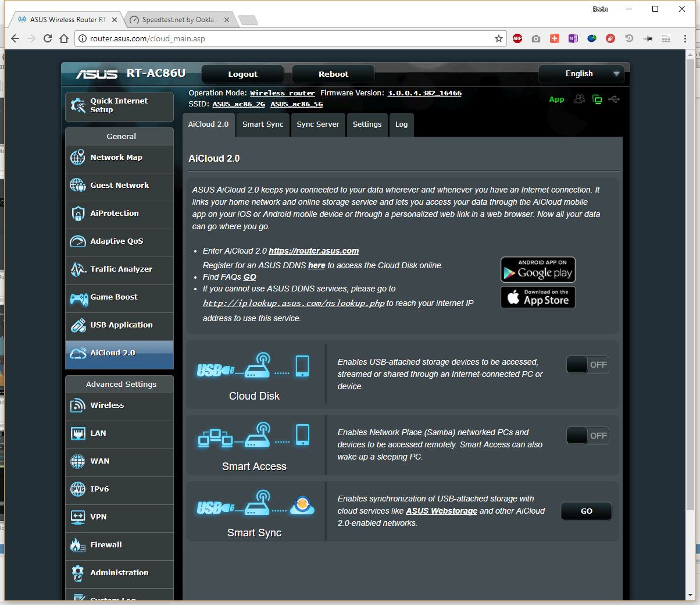Image resolution: width=700 pixels, height=605 pixels.
Task: Open the iplookup.asus.com nslookup link
Action: [x=294, y=303]
